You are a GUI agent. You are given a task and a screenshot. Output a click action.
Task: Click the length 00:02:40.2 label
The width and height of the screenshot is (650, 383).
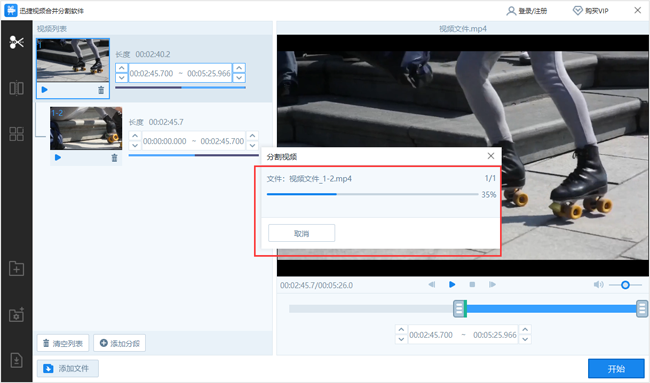click(x=143, y=54)
